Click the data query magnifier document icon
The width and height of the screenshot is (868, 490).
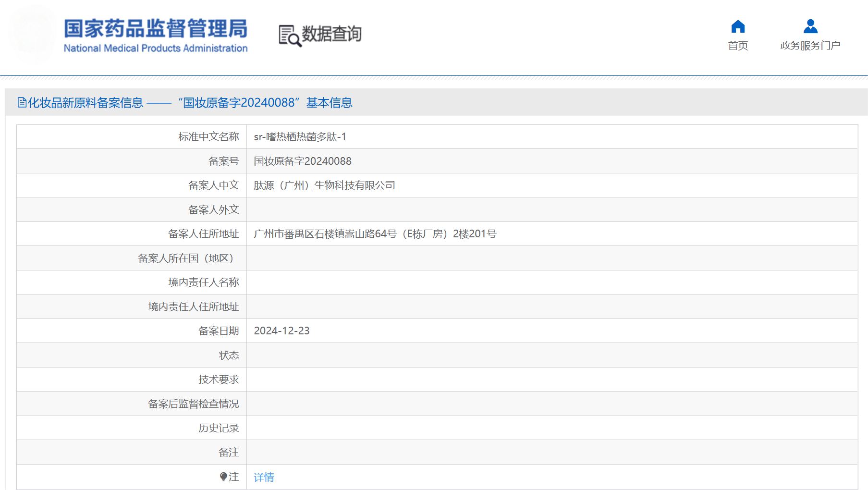290,36
